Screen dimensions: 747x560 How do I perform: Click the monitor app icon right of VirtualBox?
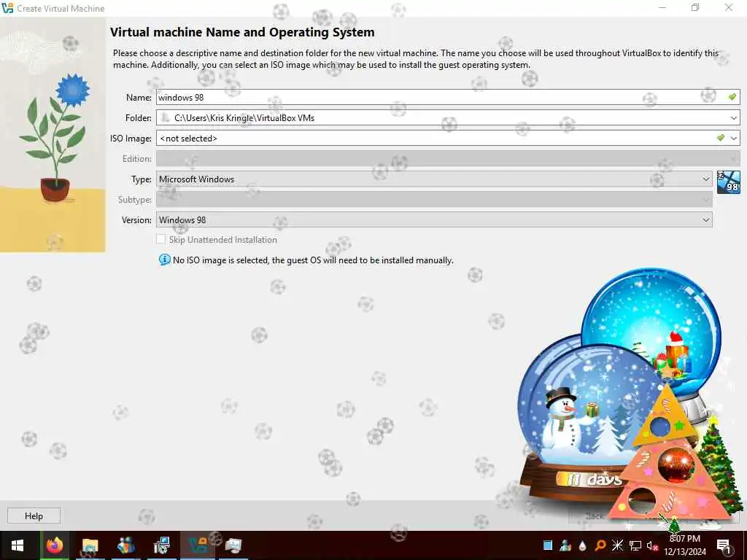233,545
